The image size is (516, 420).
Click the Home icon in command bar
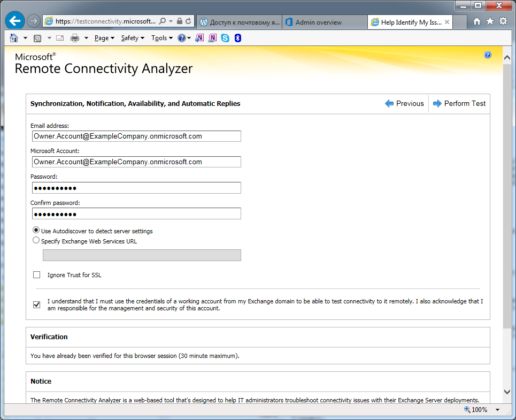tap(14, 38)
